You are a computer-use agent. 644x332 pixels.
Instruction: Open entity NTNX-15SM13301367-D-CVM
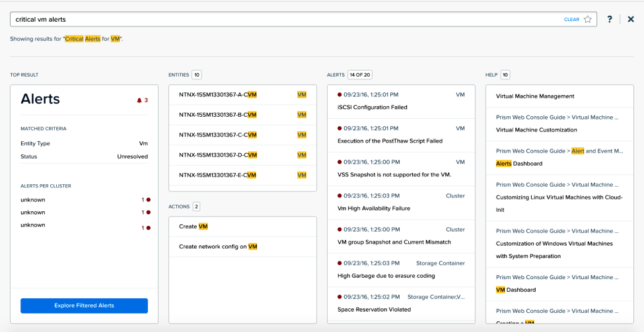click(242, 155)
